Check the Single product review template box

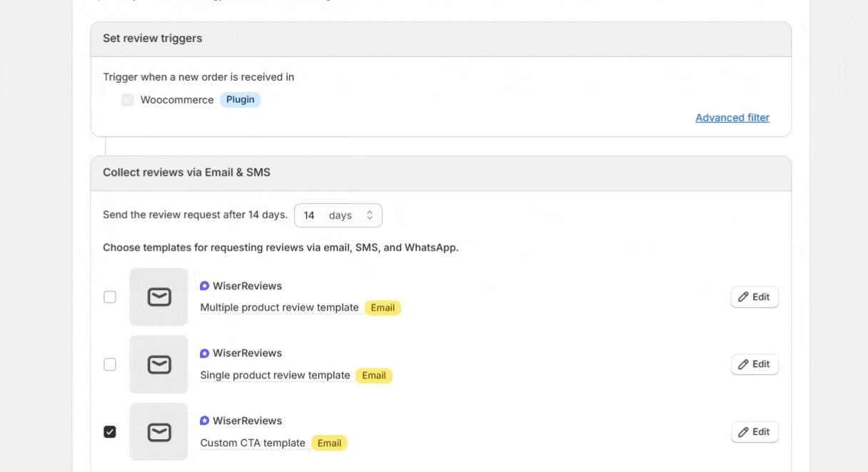coord(110,365)
